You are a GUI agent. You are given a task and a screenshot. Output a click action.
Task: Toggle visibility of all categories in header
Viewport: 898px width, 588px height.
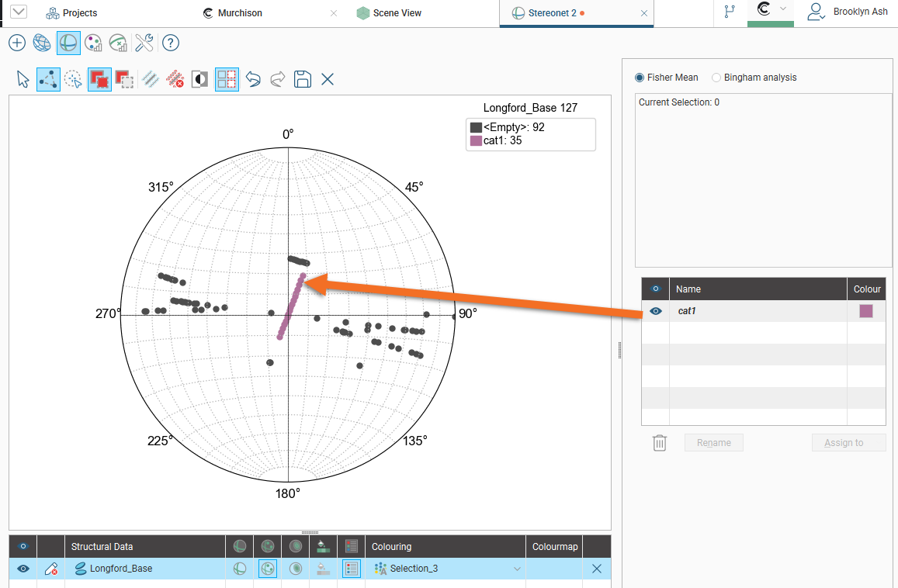pos(656,289)
